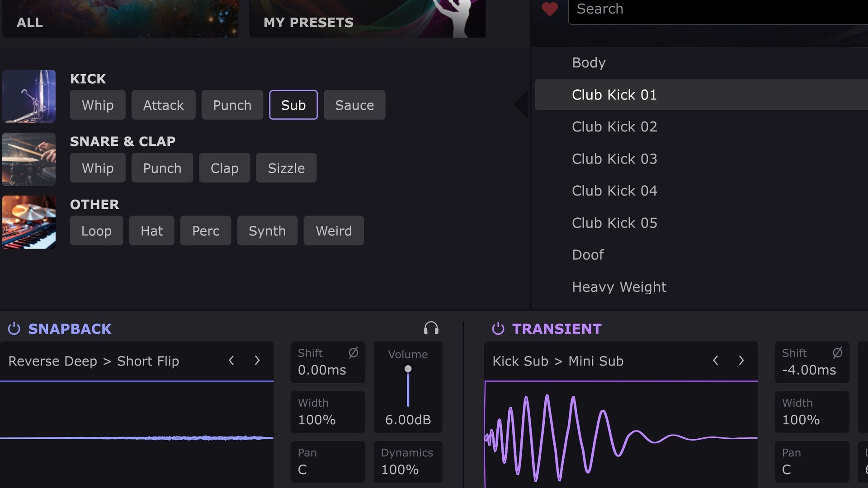Choose Club Kick 03 preset
Viewport: 868px width, 488px height.
click(614, 159)
